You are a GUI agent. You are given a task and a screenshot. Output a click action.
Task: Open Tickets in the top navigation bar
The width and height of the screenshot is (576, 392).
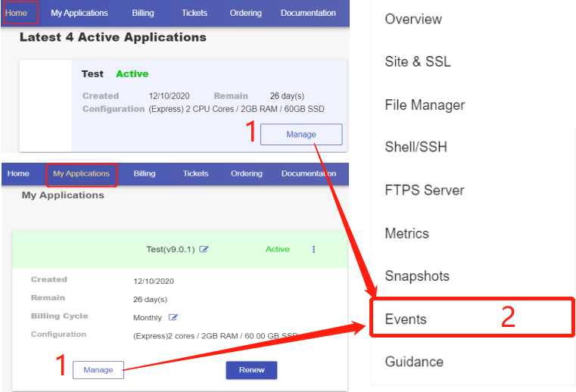tap(195, 13)
